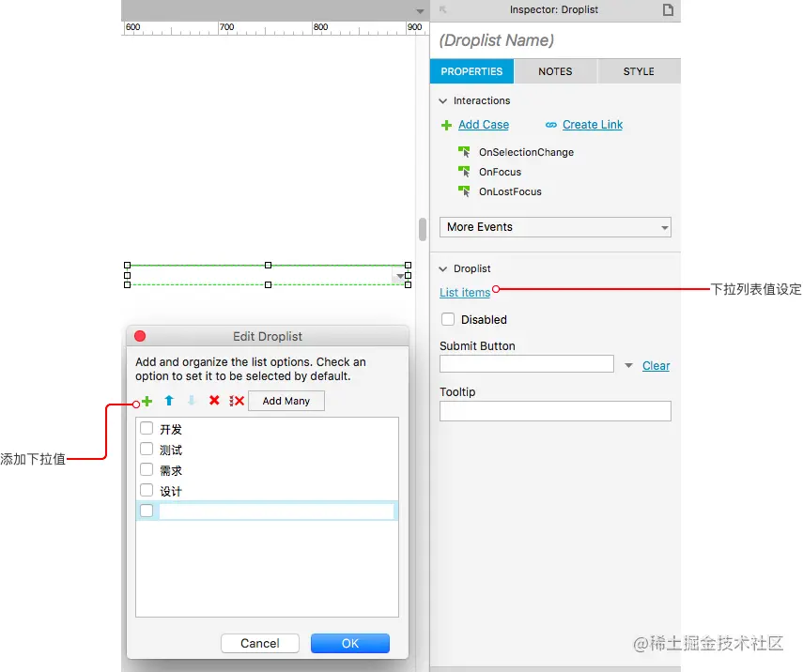This screenshot has width=803, height=672.
Task: Click the Submit Button input field
Action: coord(527,364)
